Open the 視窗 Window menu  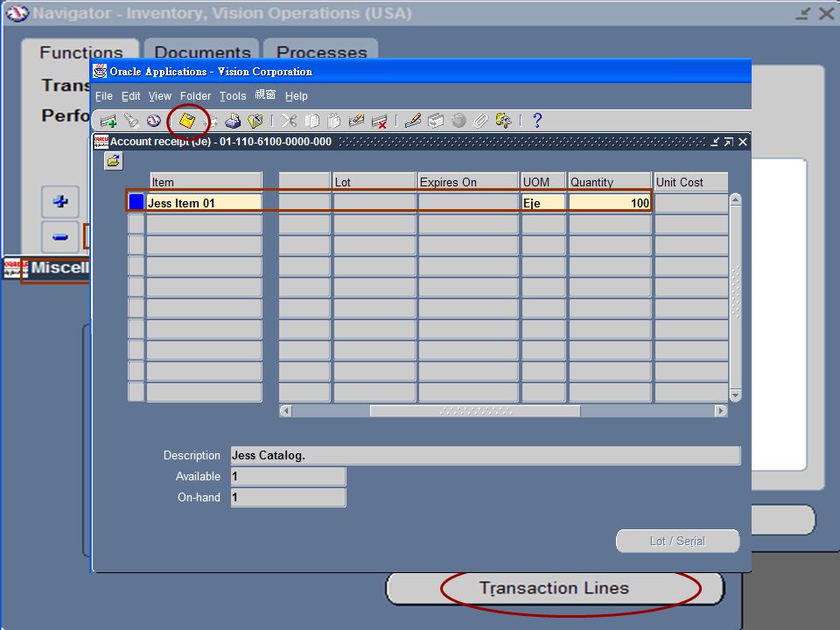(265, 95)
